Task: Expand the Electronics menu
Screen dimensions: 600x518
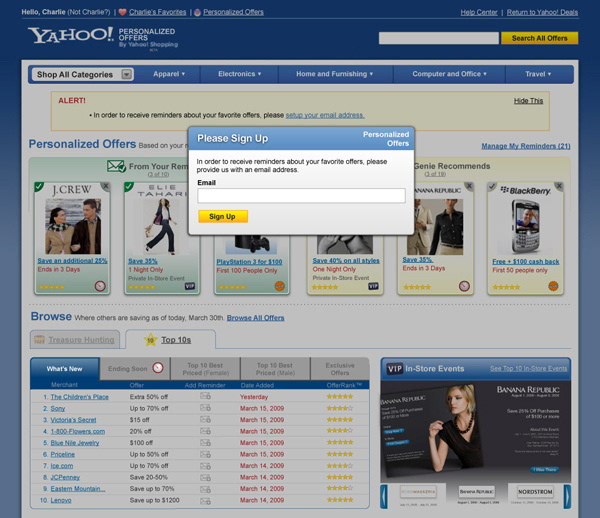Action: coord(240,74)
